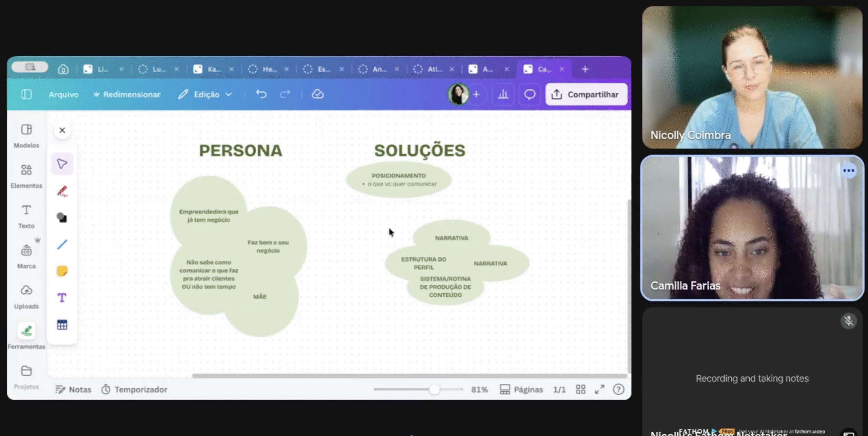Screen dimensions: 868x436
Task: Open the Arquivo menu
Action: click(63, 95)
